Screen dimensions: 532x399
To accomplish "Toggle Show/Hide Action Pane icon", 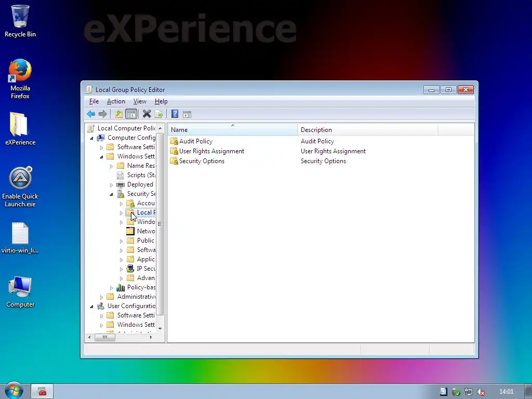I will [187, 114].
